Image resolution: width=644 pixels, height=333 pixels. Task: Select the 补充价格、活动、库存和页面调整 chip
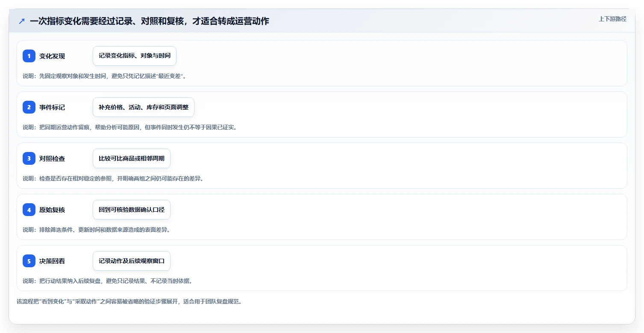click(144, 107)
